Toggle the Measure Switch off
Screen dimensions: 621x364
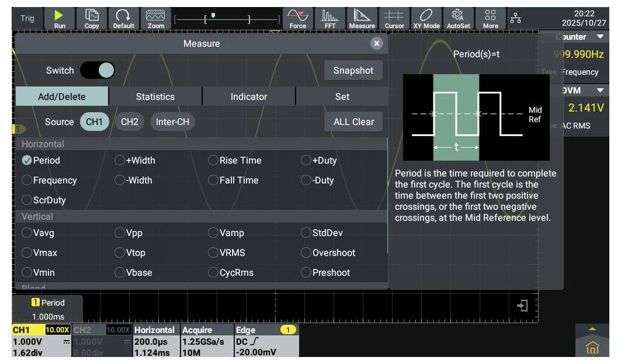coord(98,71)
